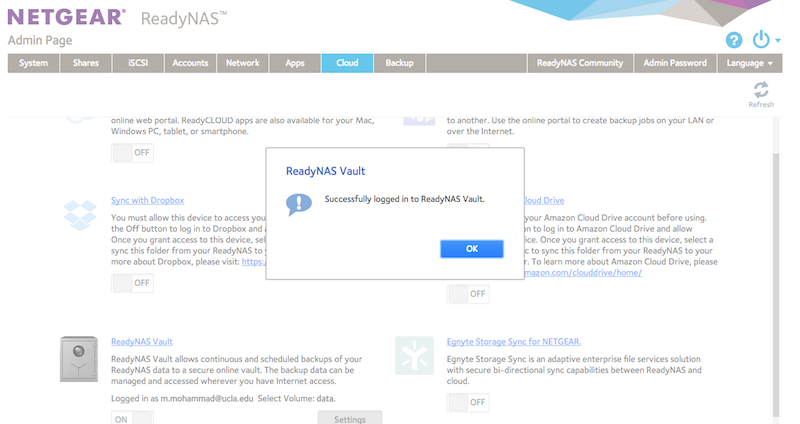Open the amazon.com/clouddrive/home link
The height and width of the screenshot is (424, 800).
click(583, 273)
